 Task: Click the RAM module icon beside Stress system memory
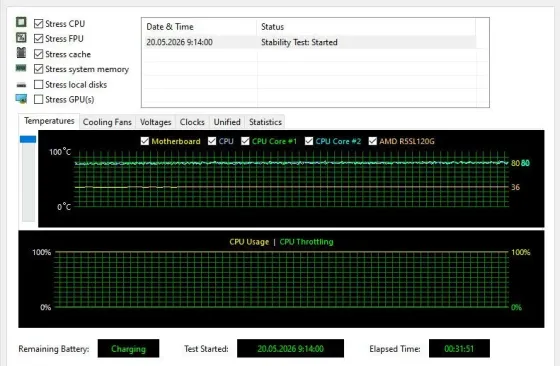21,68
